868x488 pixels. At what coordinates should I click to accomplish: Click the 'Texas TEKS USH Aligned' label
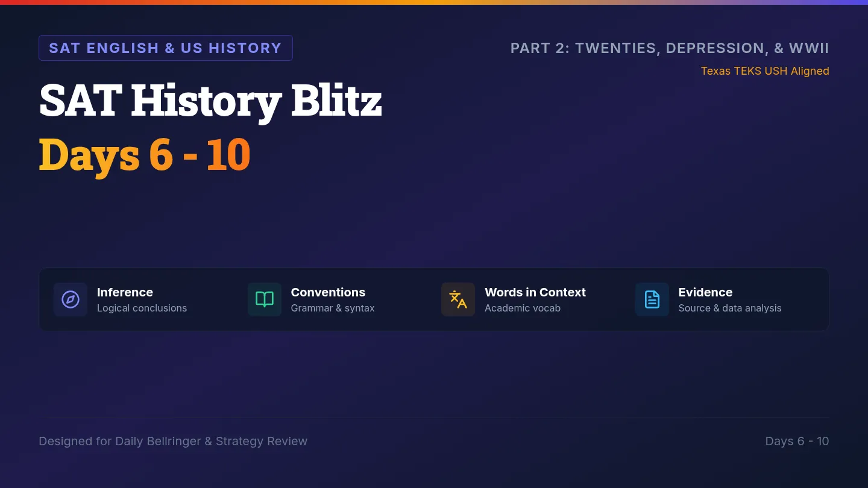coord(765,71)
